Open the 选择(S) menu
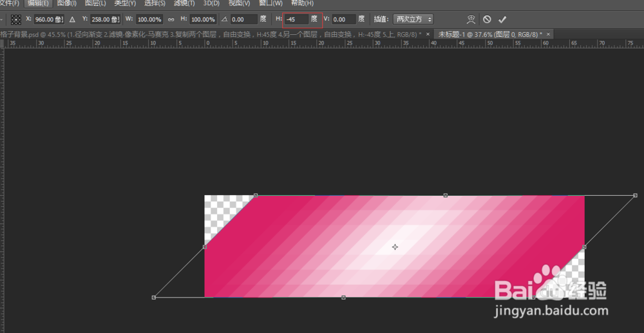644x333 pixels. (155, 3)
